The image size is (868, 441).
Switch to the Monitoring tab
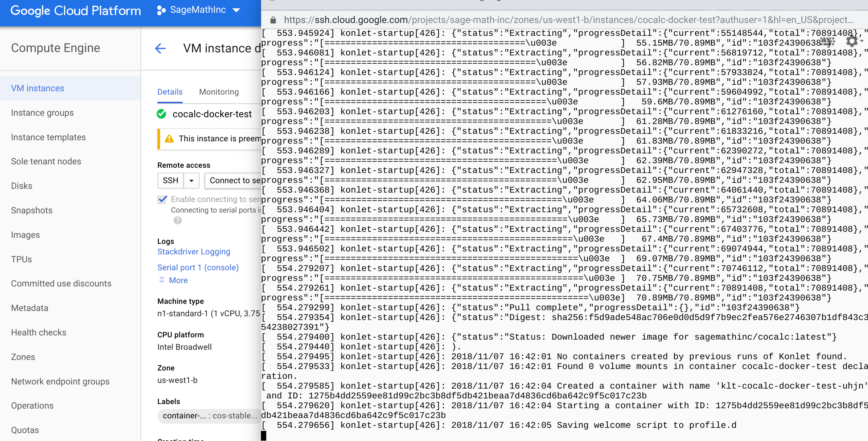tap(219, 92)
